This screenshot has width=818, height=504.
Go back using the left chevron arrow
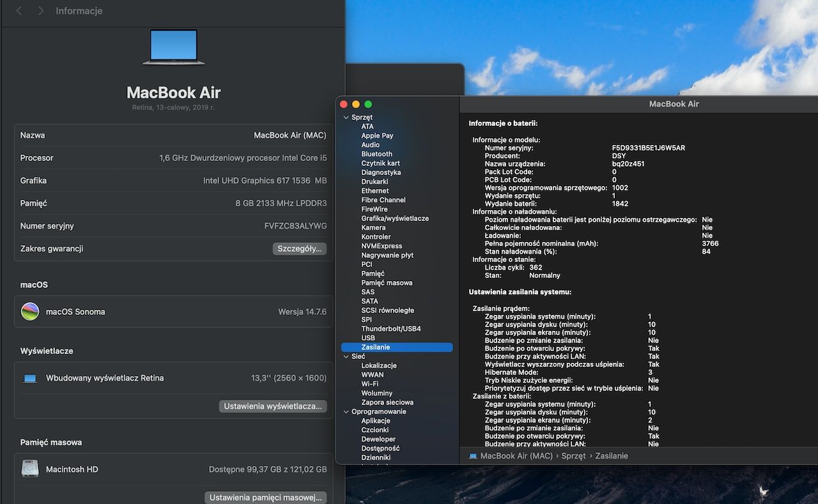tap(19, 11)
